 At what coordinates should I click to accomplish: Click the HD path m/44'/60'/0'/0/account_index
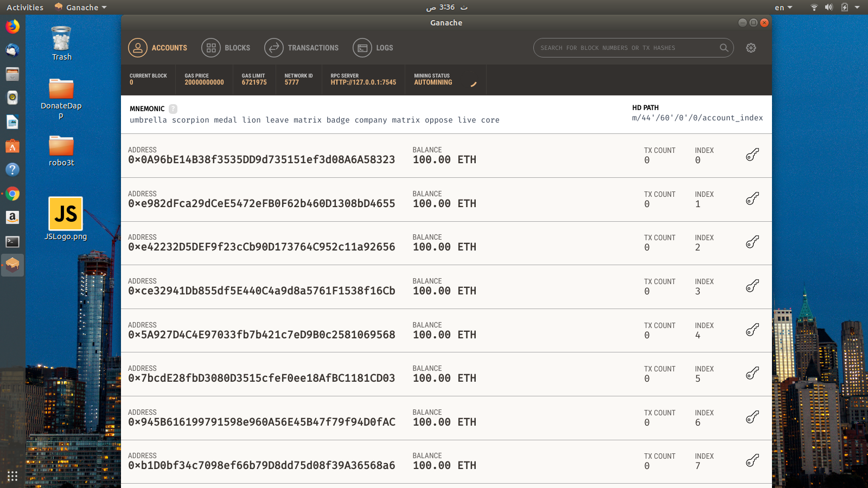697,118
